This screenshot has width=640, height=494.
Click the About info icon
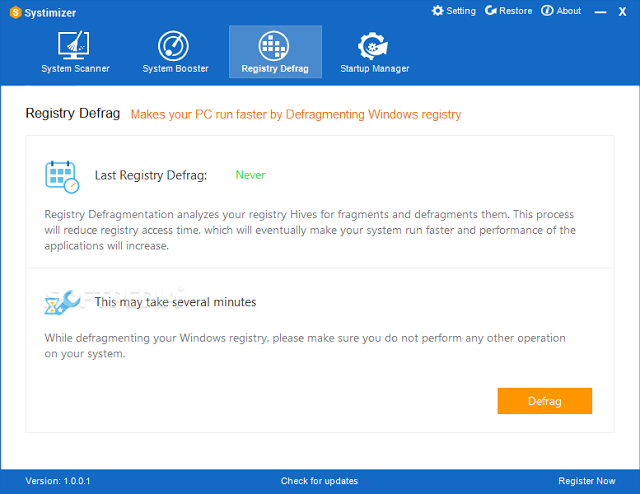click(x=547, y=11)
